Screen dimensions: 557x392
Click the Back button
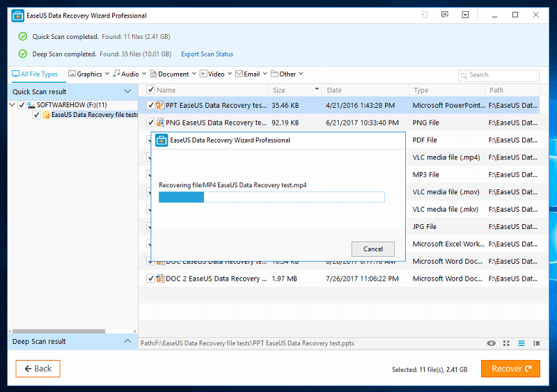(x=38, y=368)
